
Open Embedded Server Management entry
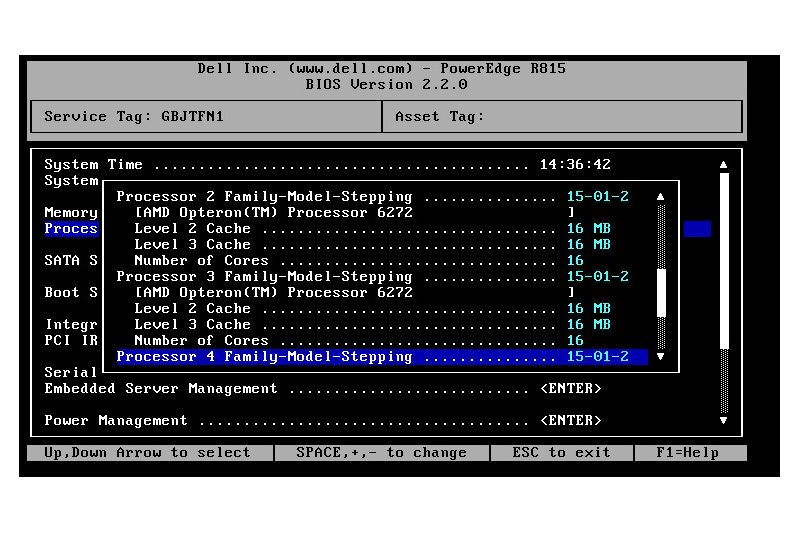[x=322, y=389]
